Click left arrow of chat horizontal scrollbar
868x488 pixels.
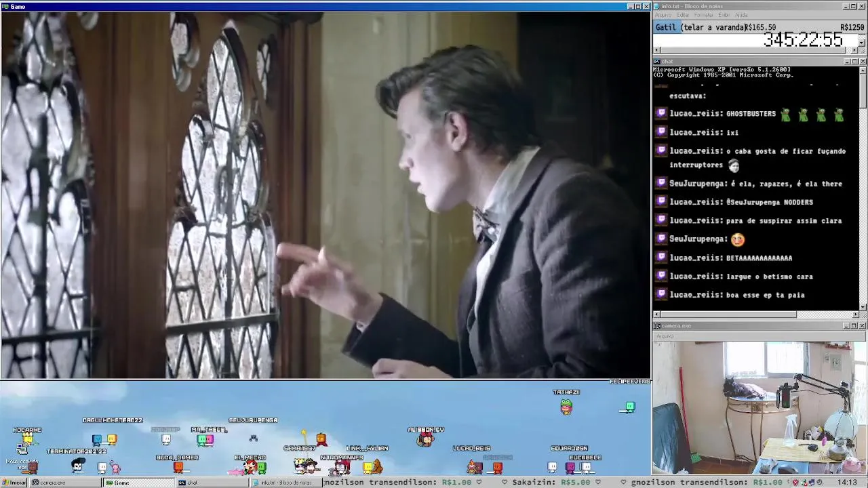pos(656,314)
